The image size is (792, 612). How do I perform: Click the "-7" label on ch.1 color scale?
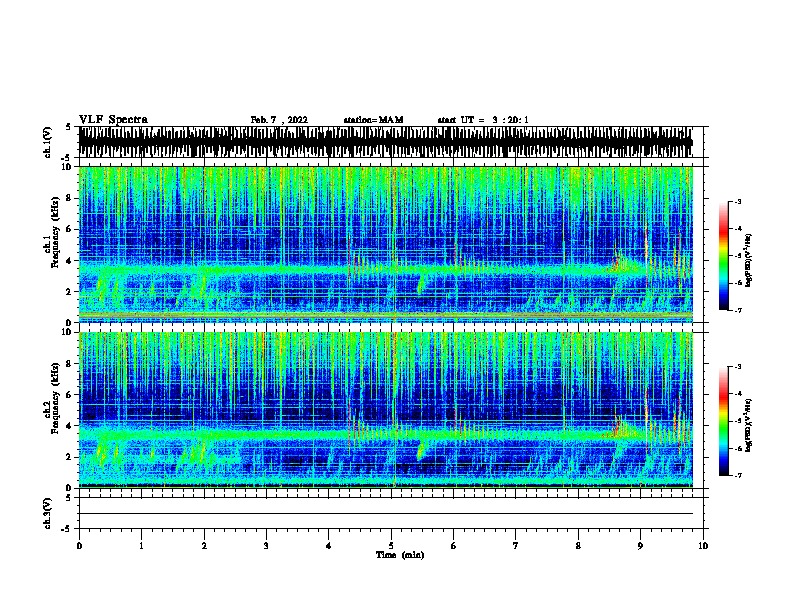pyautogui.click(x=738, y=310)
